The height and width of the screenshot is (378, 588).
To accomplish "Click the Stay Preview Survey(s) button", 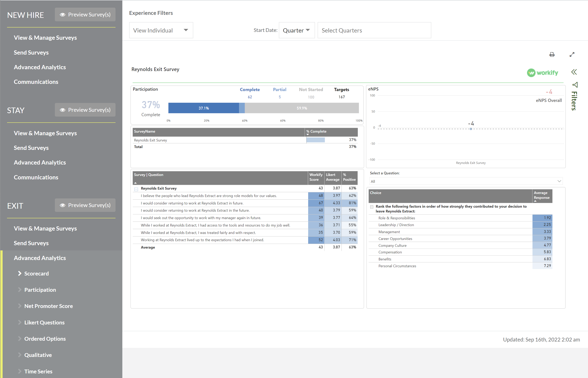I will click(x=85, y=110).
